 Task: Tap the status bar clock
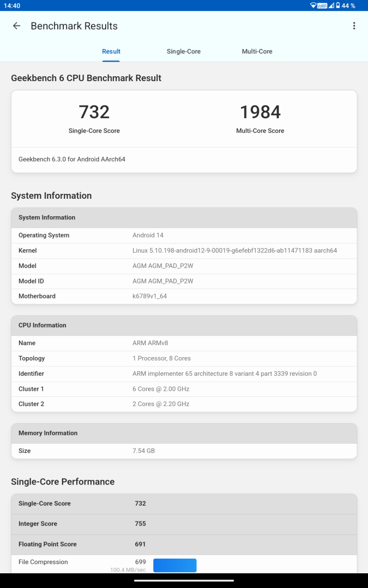[11, 5]
